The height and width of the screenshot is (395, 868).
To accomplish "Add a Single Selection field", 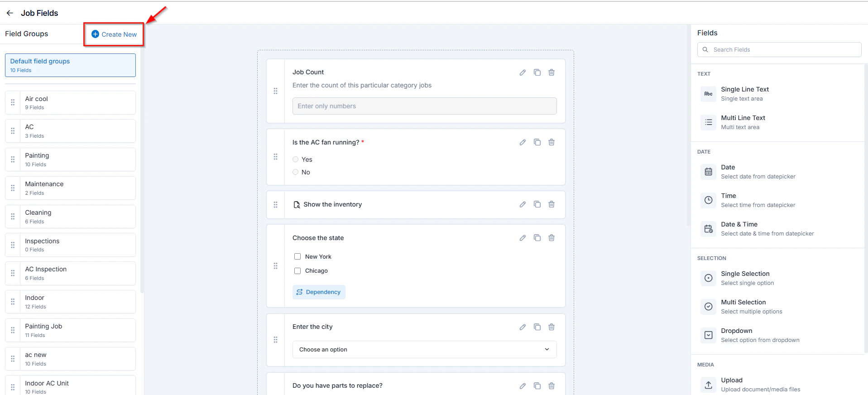I will click(778, 278).
